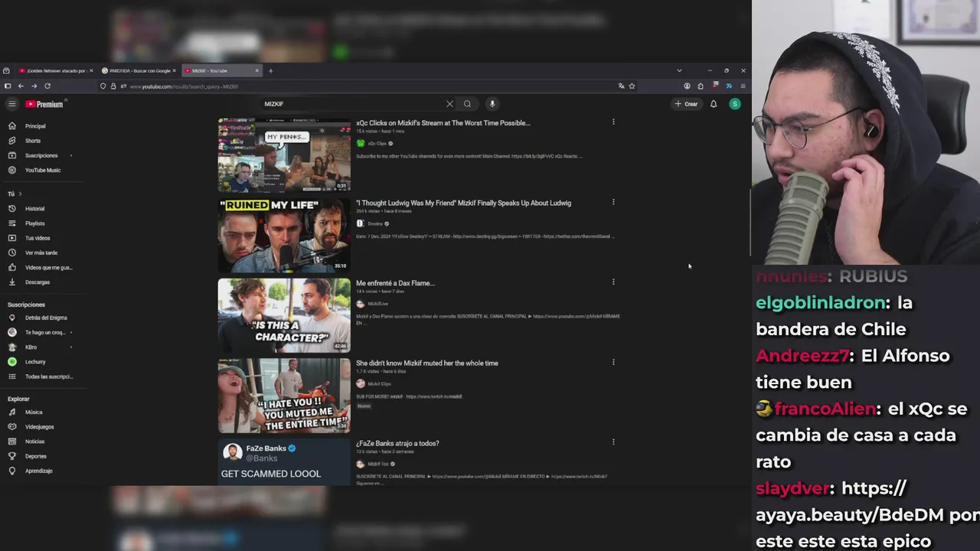
Task: Go back in browser
Action: [21, 86]
